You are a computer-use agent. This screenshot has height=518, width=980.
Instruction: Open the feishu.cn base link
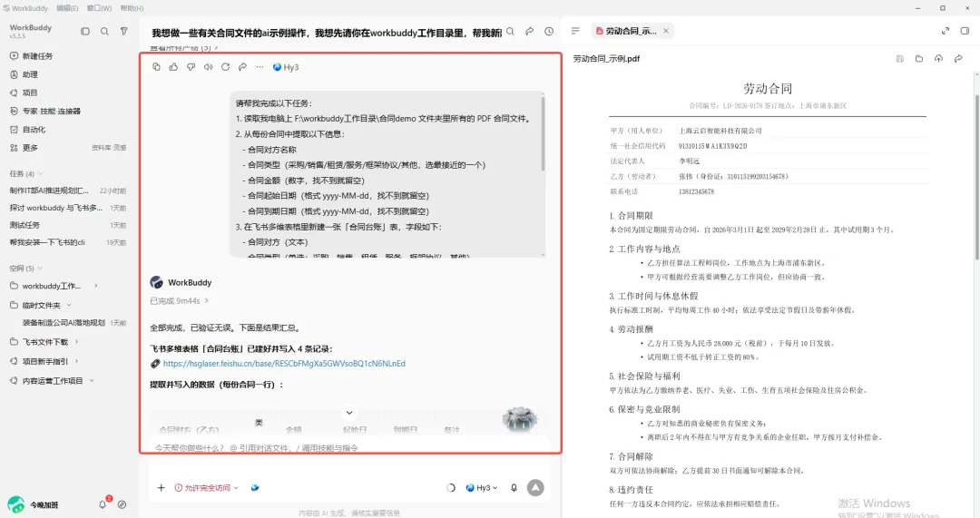(284, 364)
